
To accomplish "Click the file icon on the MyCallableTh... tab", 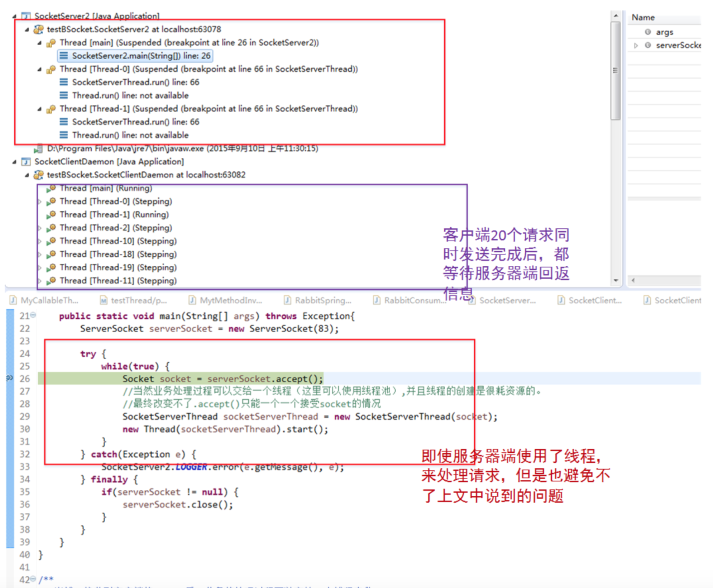I will click(x=13, y=300).
